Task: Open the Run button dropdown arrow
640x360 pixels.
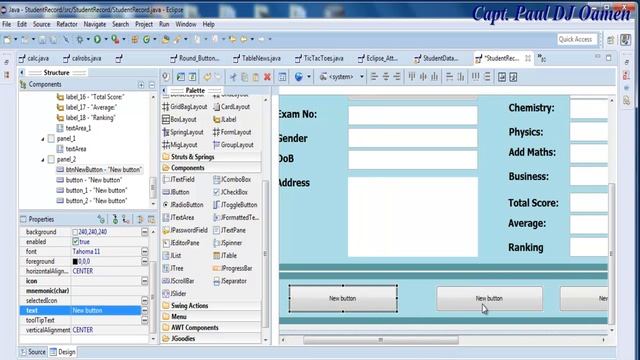Action: click(x=106, y=39)
